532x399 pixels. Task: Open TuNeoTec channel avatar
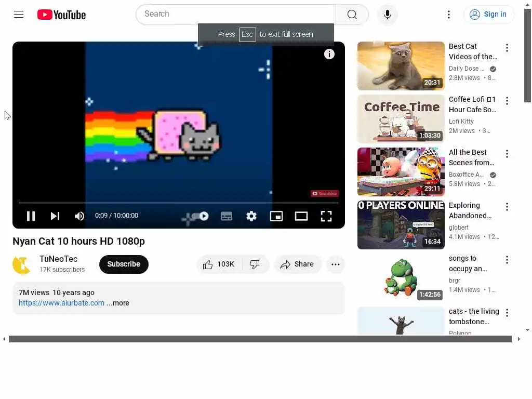(x=22, y=264)
